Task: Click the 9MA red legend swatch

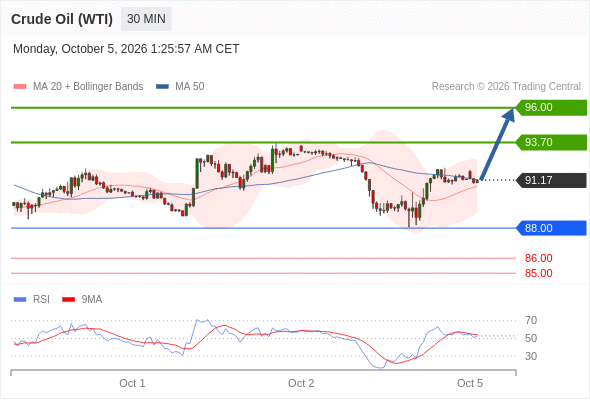Action: pyautogui.click(x=68, y=300)
